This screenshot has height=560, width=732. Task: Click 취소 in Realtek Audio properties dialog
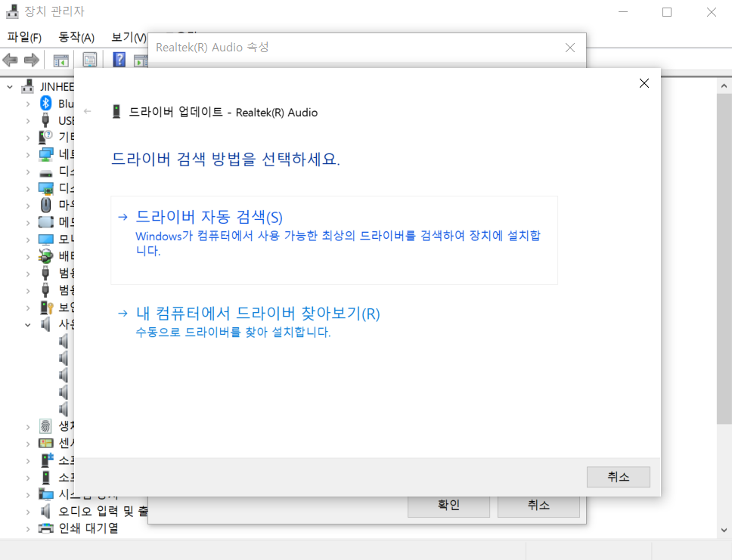click(538, 506)
